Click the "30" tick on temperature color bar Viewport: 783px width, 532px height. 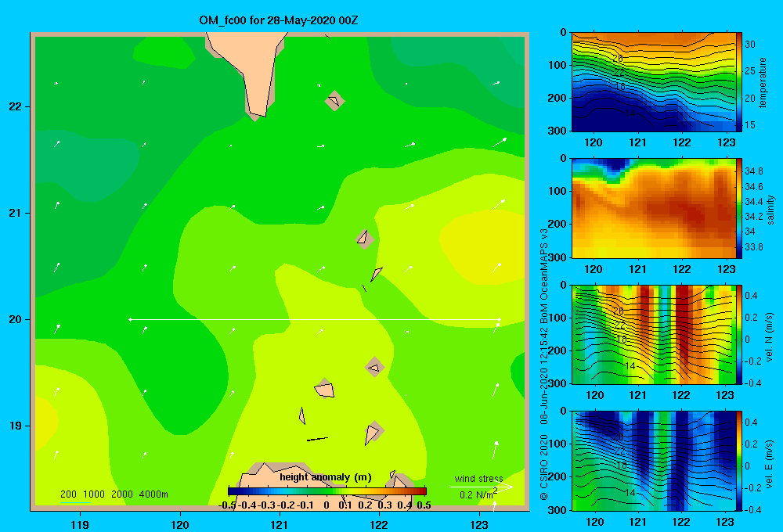tap(750, 45)
